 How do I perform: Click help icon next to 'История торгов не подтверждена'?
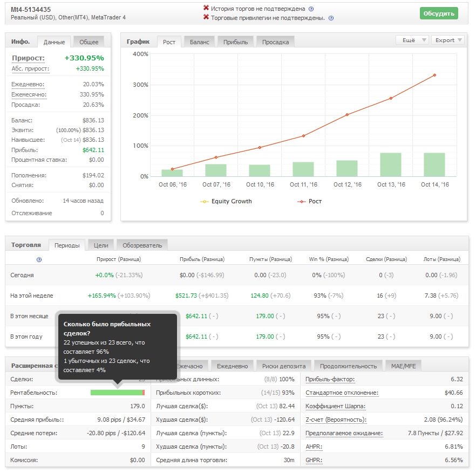(311, 9)
